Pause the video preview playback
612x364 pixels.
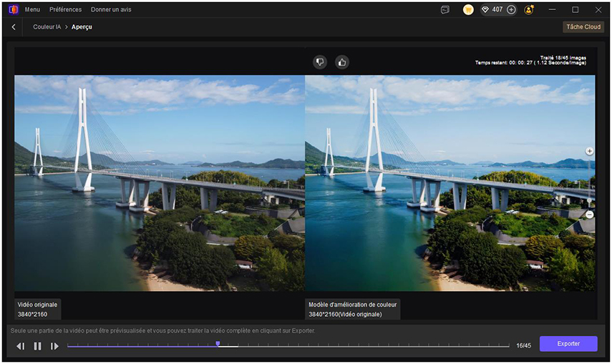[37, 346]
